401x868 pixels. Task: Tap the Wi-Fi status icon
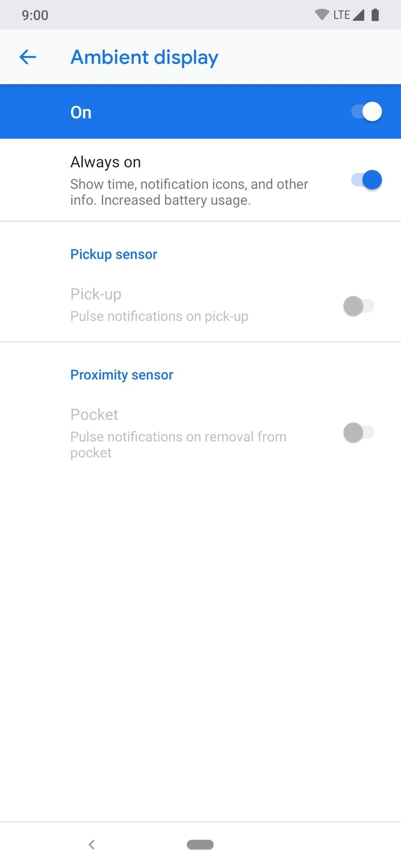tap(322, 15)
